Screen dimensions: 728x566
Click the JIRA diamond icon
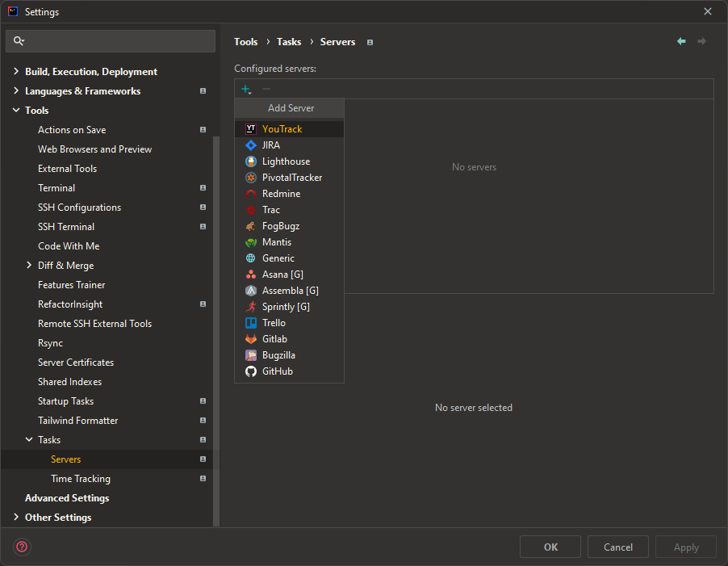[x=251, y=145]
